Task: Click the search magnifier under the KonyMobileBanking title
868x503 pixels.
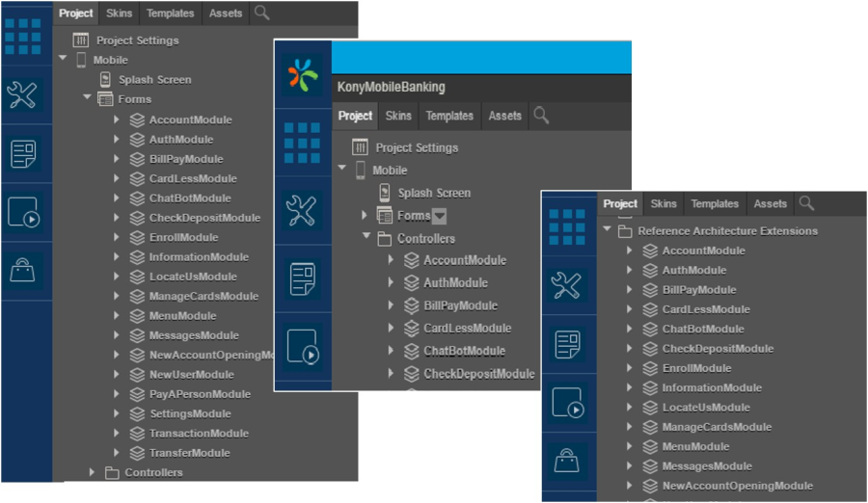Action: 541,116
